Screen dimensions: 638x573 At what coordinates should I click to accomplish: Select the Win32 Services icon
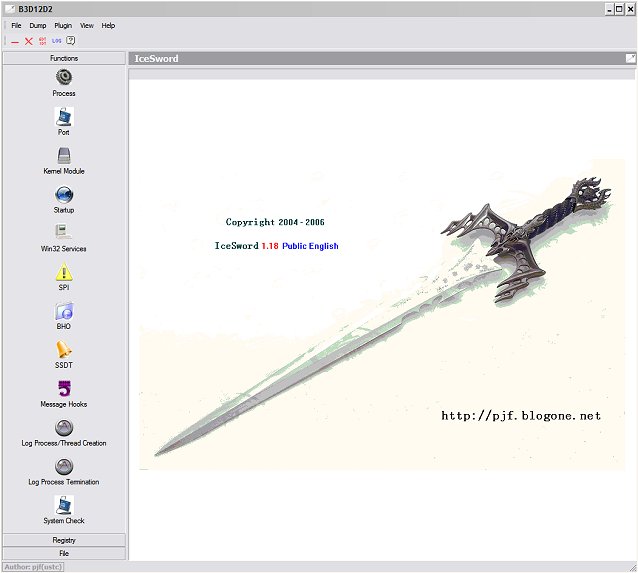click(x=64, y=232)
